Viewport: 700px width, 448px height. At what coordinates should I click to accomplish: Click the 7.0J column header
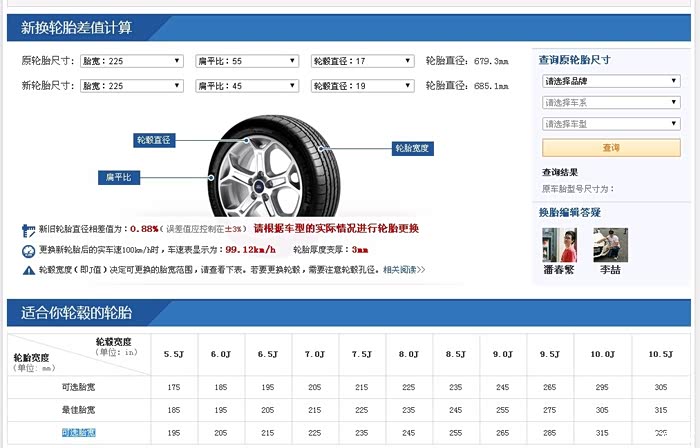pyautogui.click(x=315, y=354)
